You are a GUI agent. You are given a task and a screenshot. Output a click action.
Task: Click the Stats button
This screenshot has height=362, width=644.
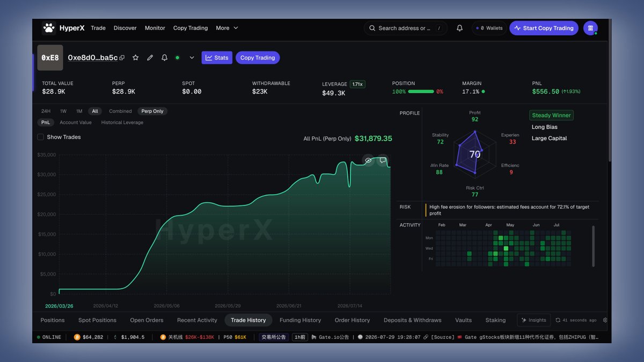(x=217, y=58)
